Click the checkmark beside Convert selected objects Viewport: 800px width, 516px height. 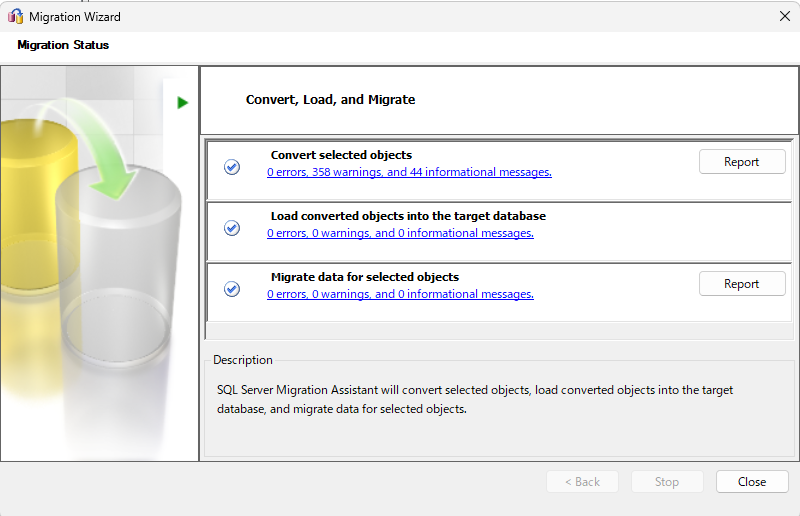pyautogui.click(x=232, y=167)
